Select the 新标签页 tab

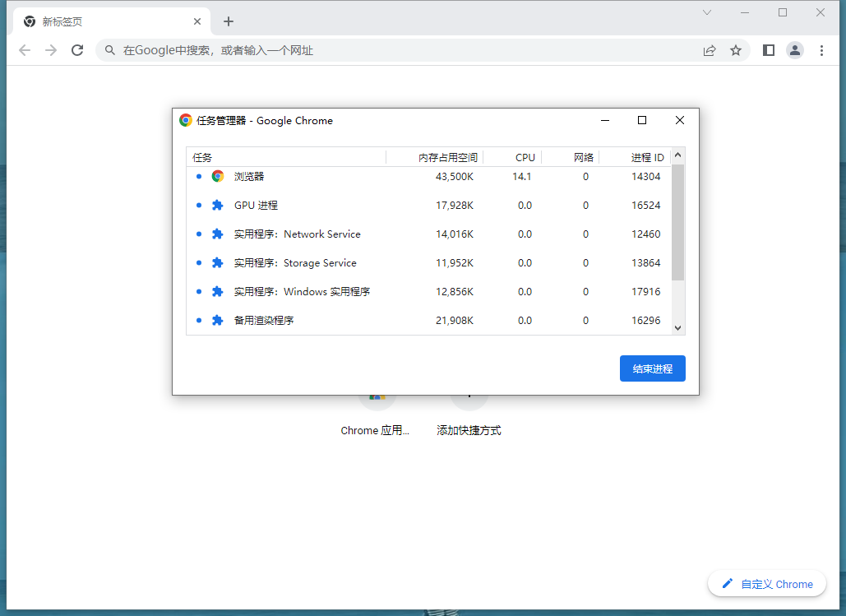coord(112,21)
